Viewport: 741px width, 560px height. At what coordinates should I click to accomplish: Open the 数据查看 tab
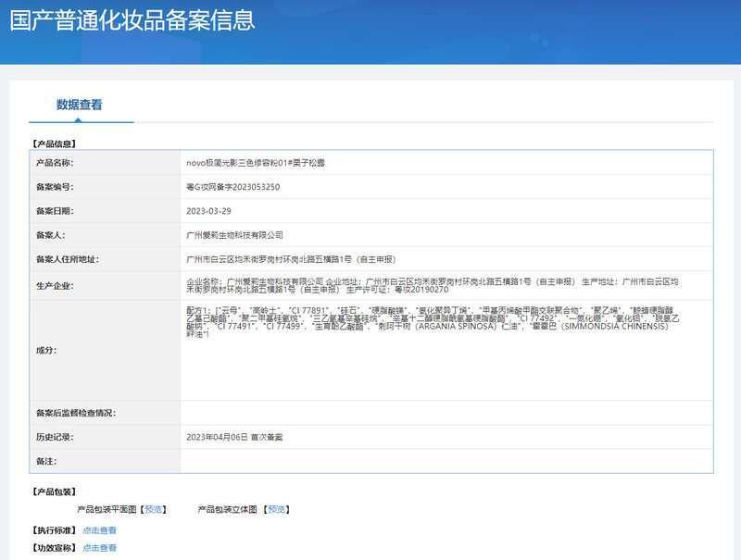click(x=80, y=105)
